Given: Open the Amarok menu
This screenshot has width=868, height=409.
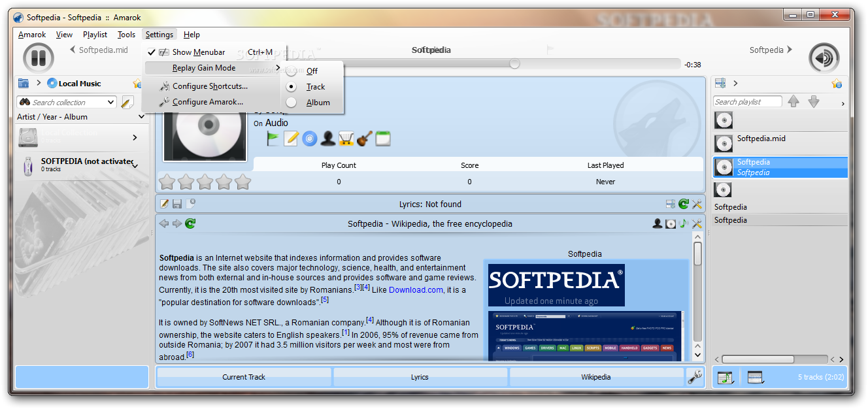Looking at the screenshot, I should (32, 35).
